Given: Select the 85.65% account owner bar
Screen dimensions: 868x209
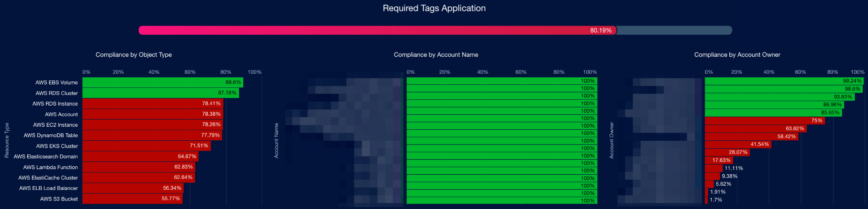Looking at the screenshot, I should click(773, 113).
